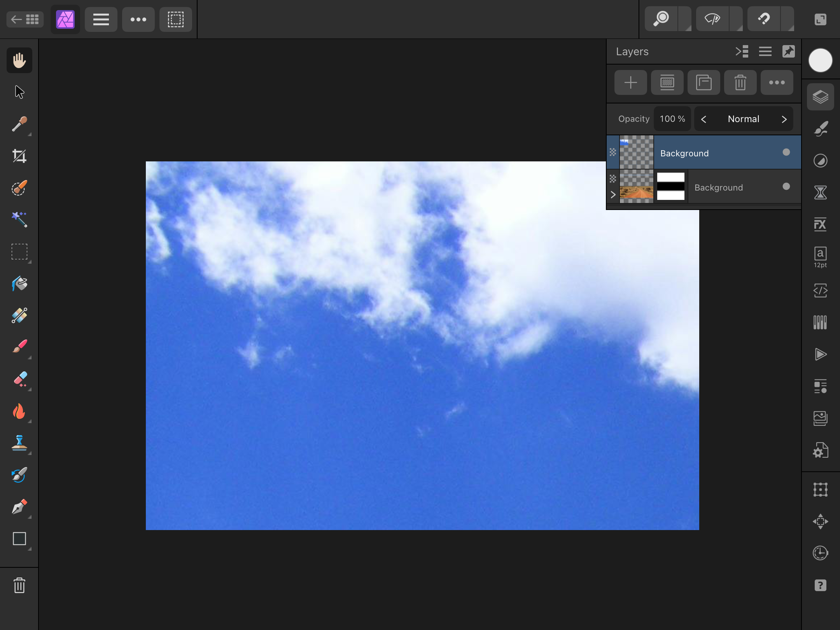Screen dimensions: 840x630
Task: Select the Flood Fill bucket tool
Action: [x=19, y=283]
